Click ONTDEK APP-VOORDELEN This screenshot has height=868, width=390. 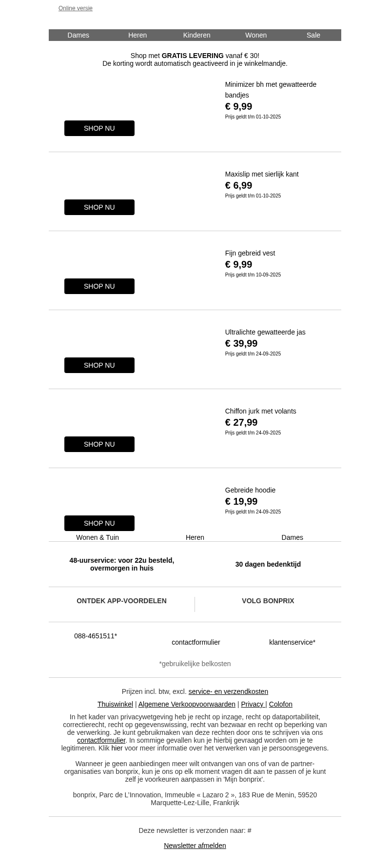[121, 601]
